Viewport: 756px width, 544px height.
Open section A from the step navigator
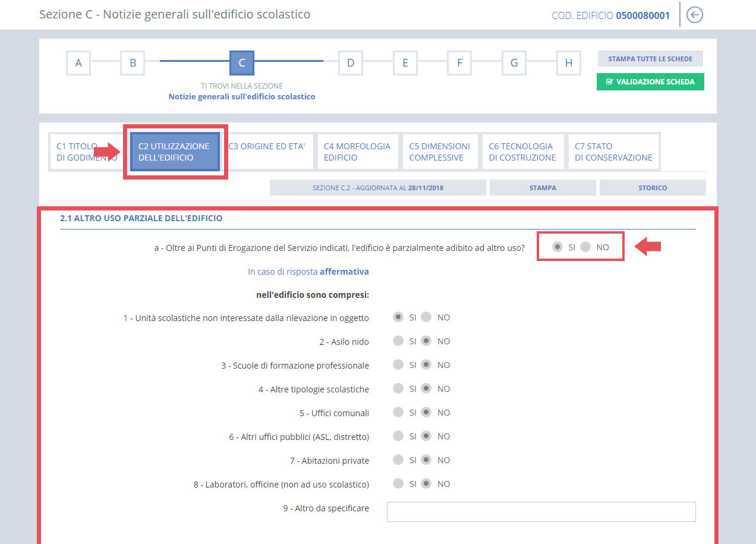click(78, 63)
